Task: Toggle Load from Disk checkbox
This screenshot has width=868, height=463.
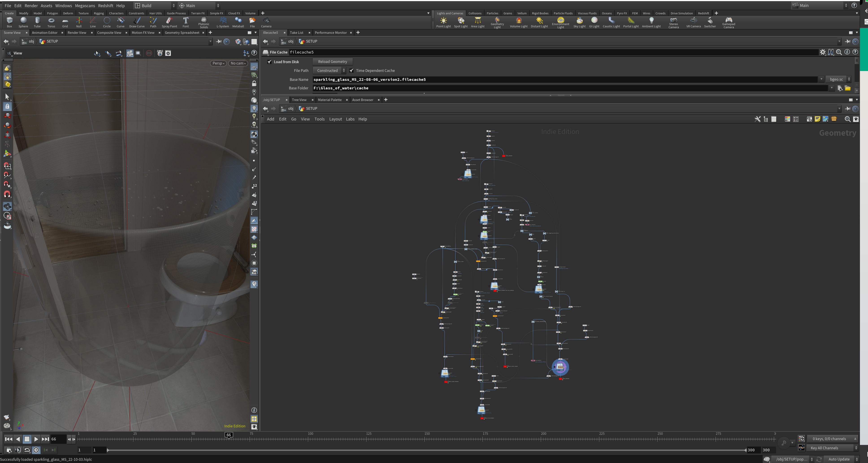Action: [269, 61]
